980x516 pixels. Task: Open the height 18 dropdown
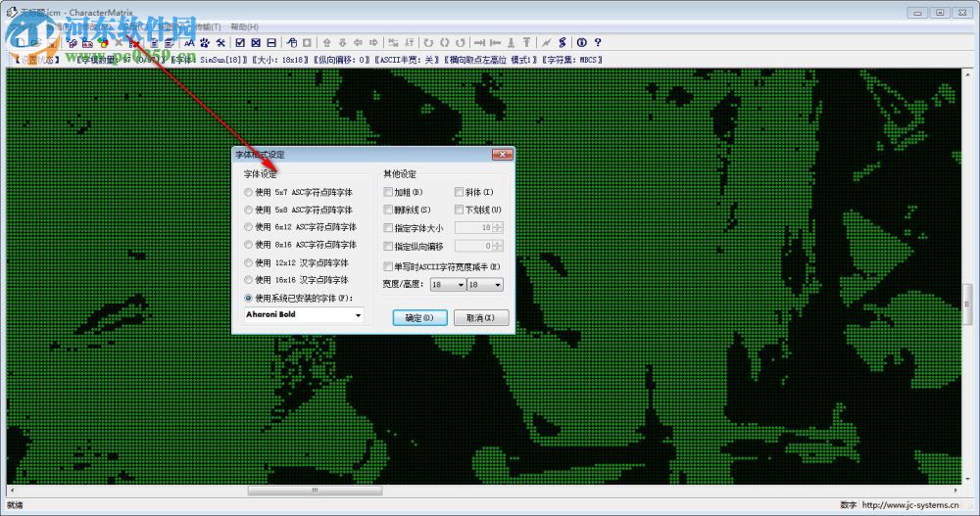tap(485, 285)
